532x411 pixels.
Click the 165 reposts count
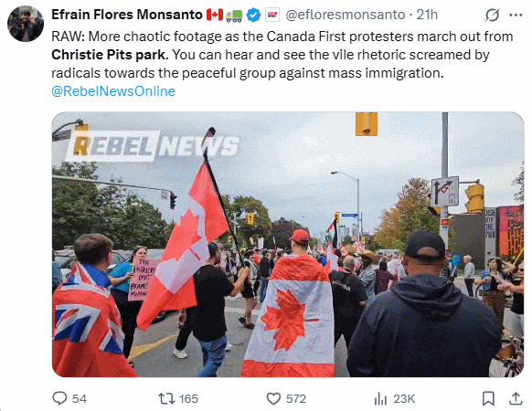[x=188, y=399]
